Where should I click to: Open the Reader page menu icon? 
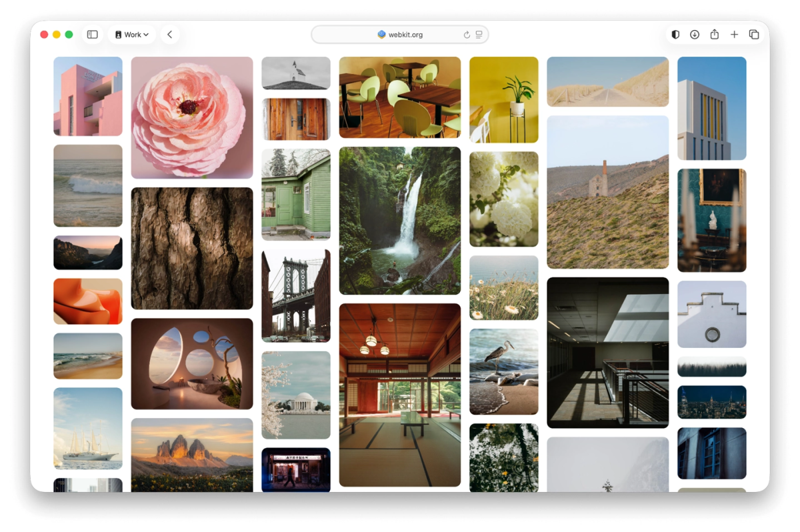479,35
